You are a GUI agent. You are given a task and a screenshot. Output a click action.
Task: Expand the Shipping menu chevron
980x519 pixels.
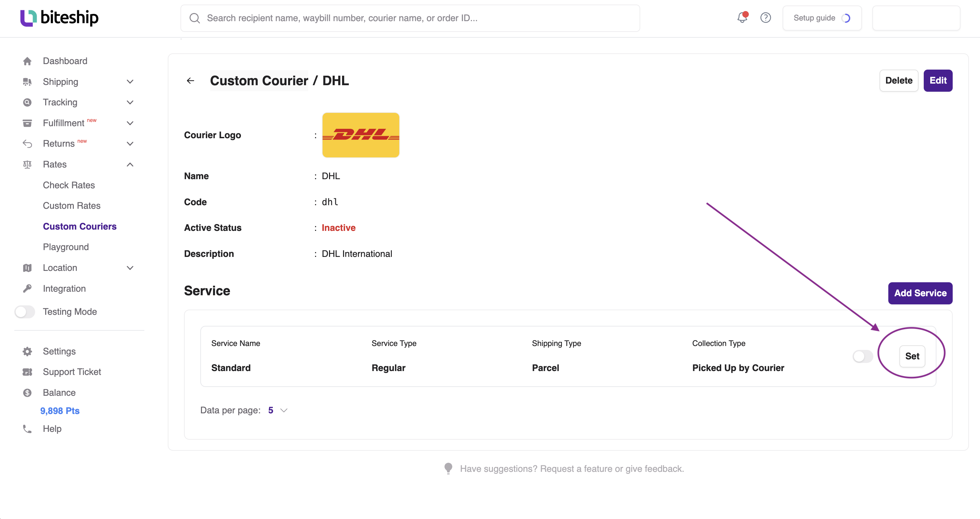(x=130, y=82)
